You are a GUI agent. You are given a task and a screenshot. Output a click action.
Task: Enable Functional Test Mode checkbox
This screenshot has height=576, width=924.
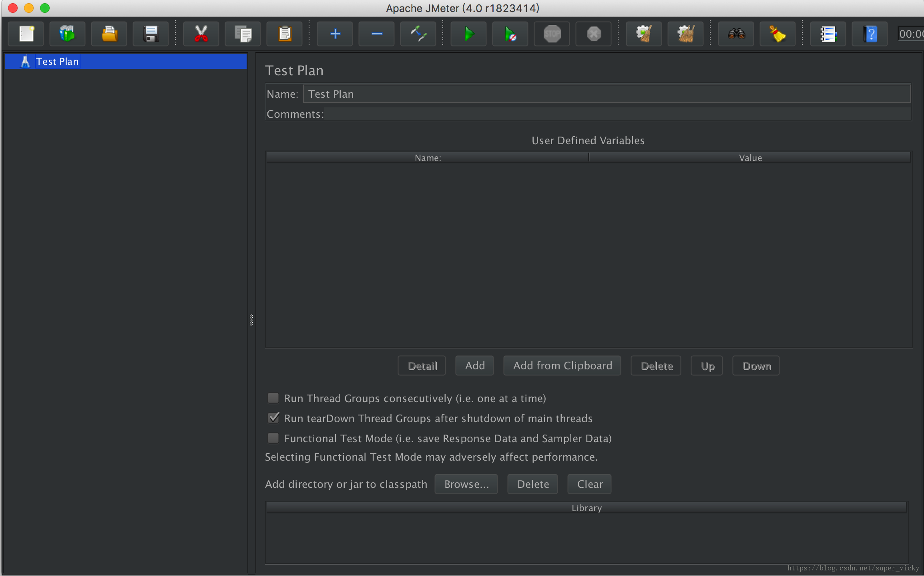273,438
